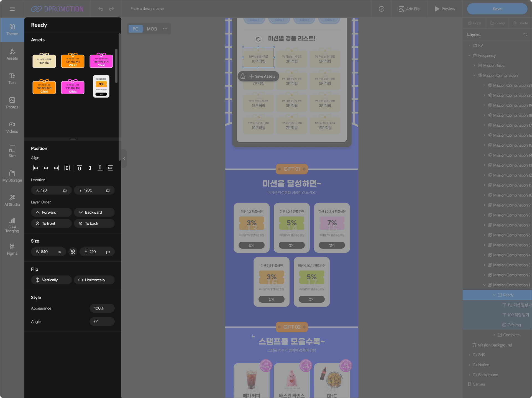Image resolution: width=532 pixels, height=398 pixels.
Task: Align selection to left edge
Action: 35,168
